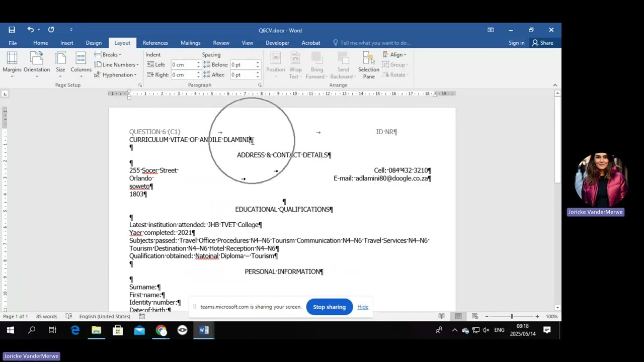Open Google Chrome from taskbar
This screenshot has height=362, width=644.
point(161,330)
